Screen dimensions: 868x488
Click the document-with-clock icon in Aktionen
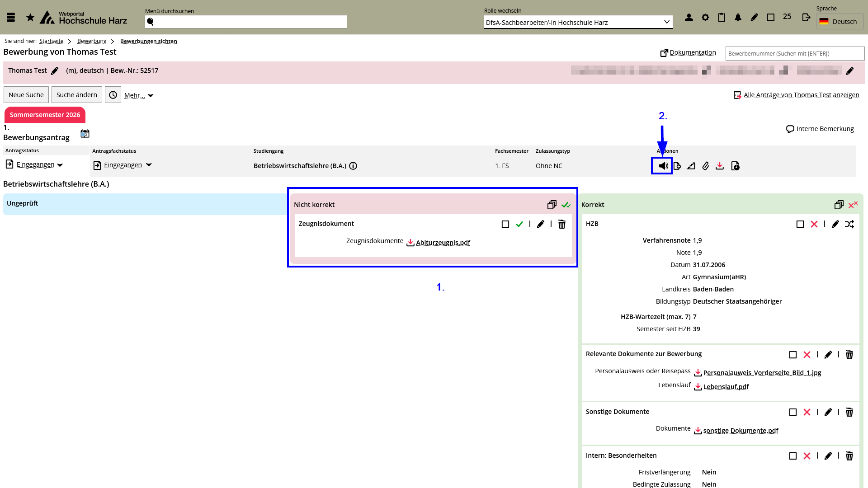point(735,166)
